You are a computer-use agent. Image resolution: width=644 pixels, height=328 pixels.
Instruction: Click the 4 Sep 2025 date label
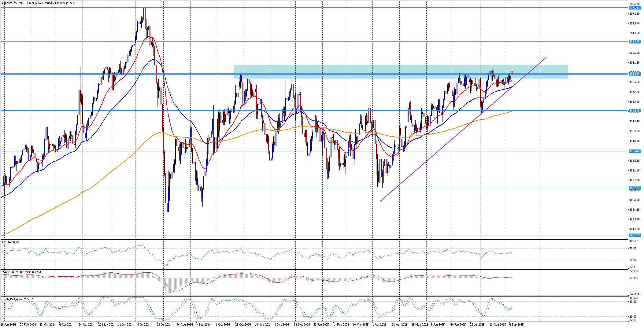[516, 325]
